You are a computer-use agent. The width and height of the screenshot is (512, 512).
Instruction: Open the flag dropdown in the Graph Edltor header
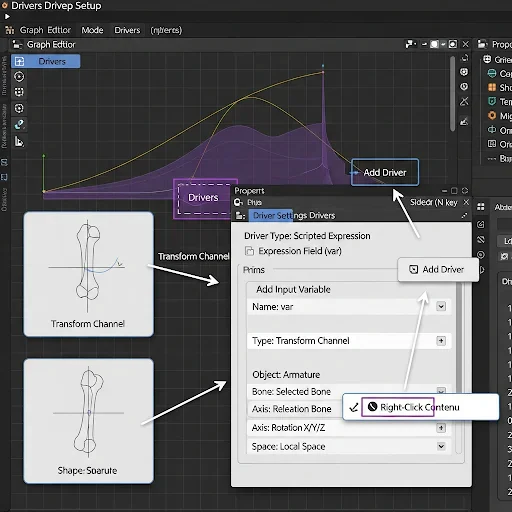(x=411, y=44)
